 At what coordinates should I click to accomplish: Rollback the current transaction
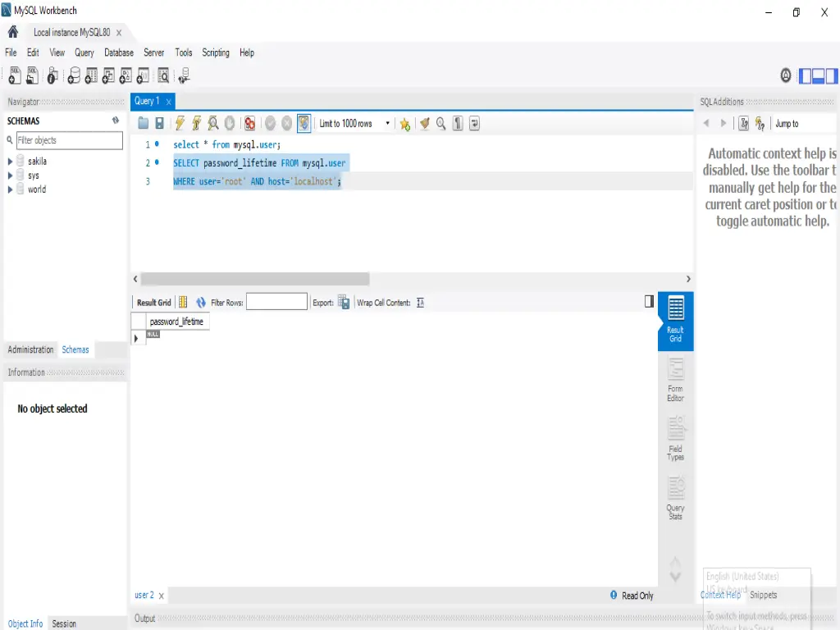pyautogui.click(x=286, y=123)
